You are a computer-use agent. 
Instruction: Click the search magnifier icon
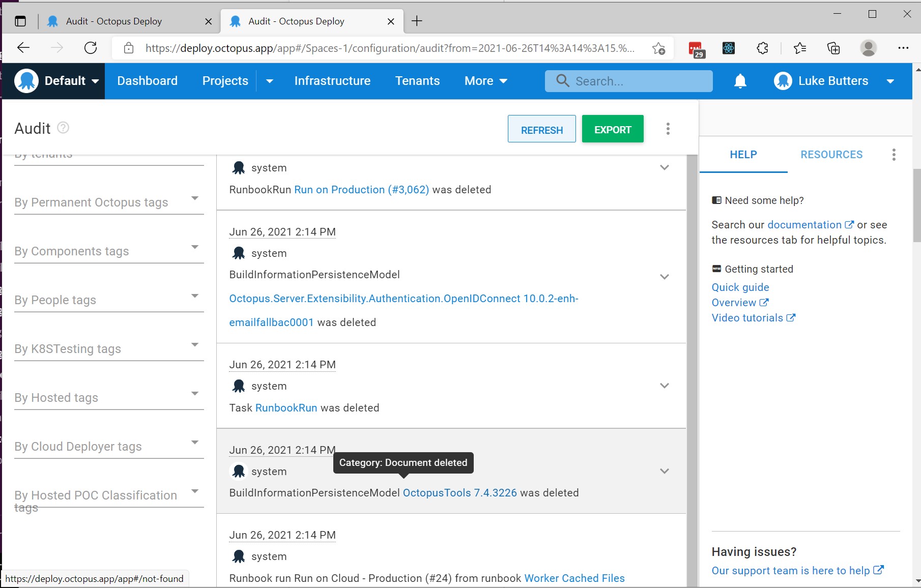(x=562, y=81)
